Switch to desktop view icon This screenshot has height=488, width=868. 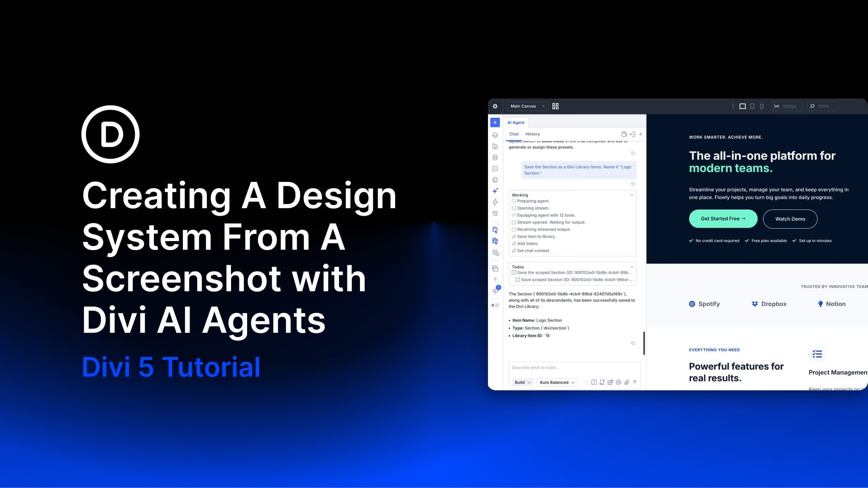[x=743, y=106]
